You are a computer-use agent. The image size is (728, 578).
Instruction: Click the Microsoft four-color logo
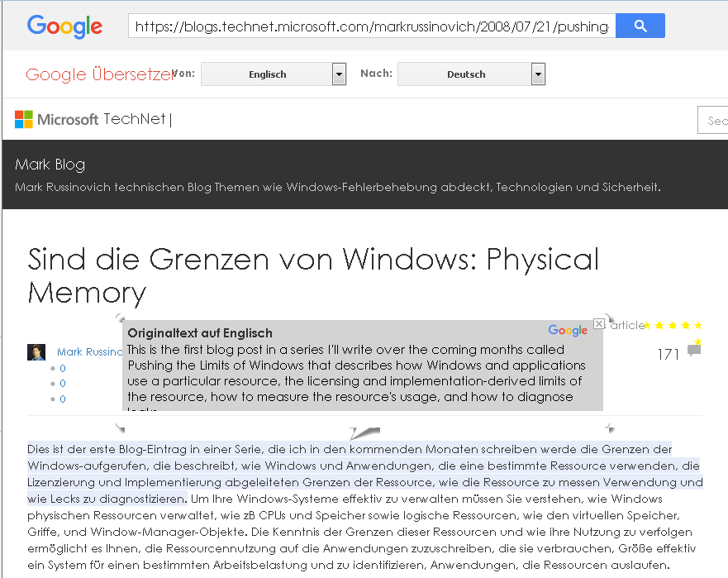click(24, 119)
